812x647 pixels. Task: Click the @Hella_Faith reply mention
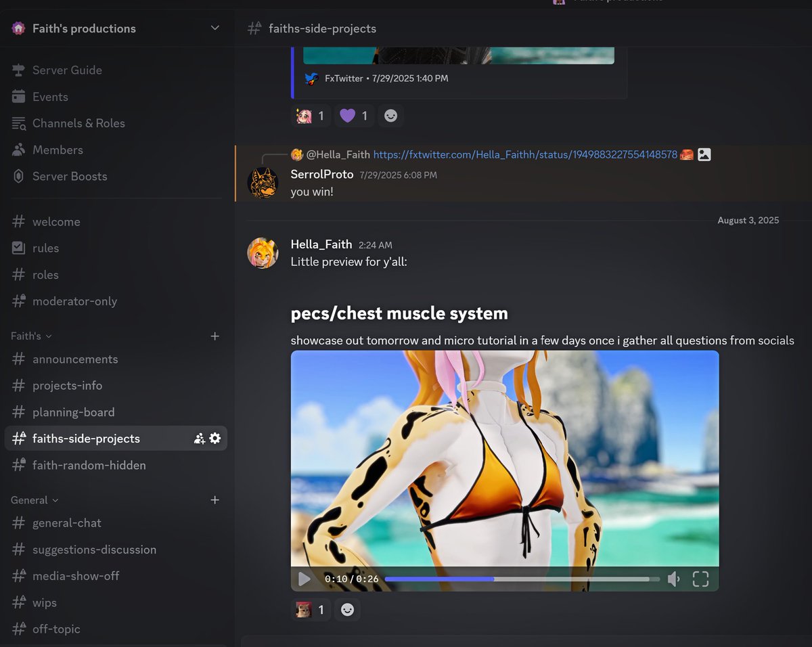338,154
